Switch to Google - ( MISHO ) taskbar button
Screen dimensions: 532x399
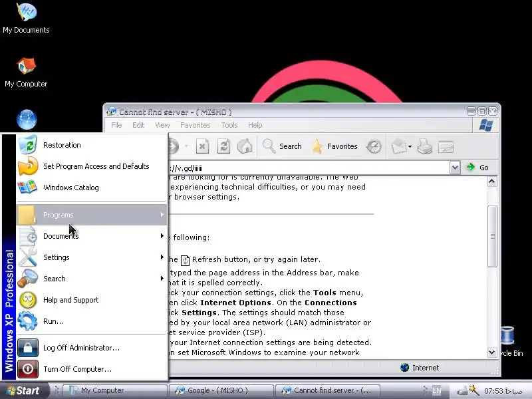[x=221, y=390]
